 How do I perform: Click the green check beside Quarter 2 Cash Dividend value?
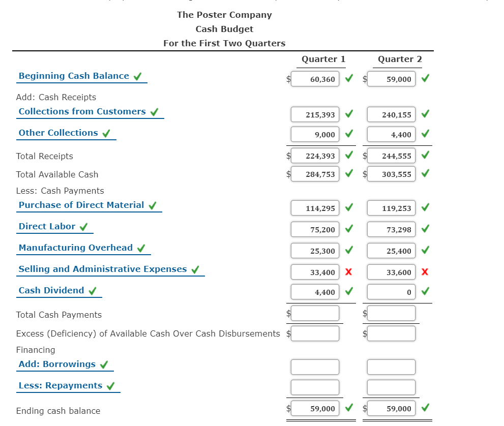pyautogui.click(x=425, y=291)
